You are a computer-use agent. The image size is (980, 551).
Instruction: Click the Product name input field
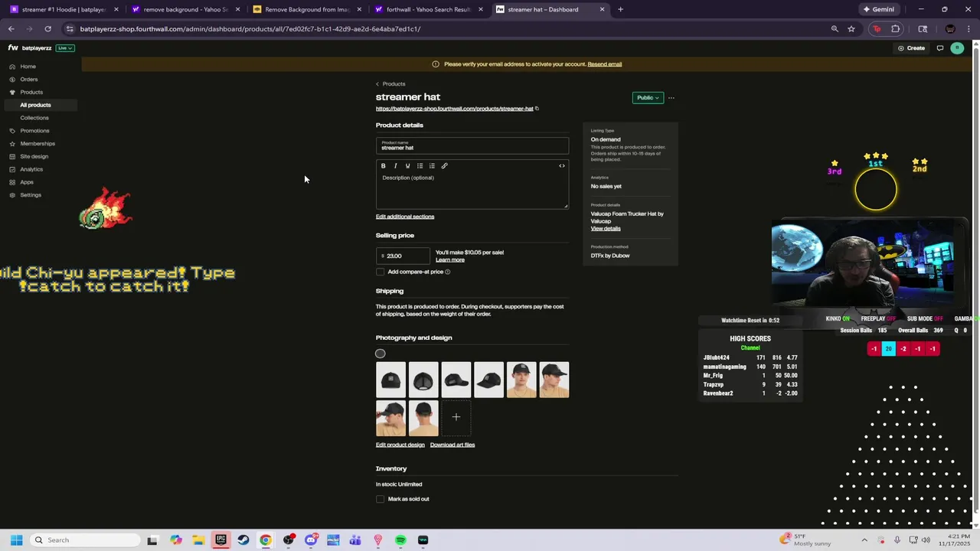coord(472,145)
